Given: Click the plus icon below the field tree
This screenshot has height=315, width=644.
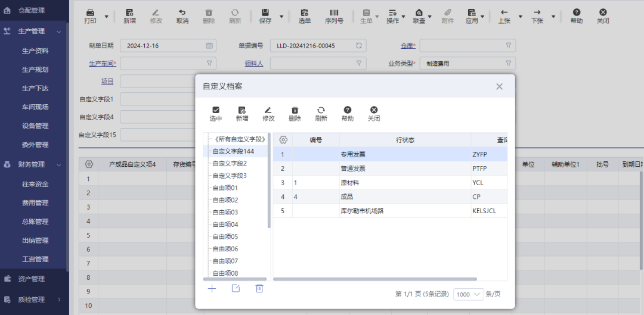Looking at the screenshot, I should tap(212, 288).
